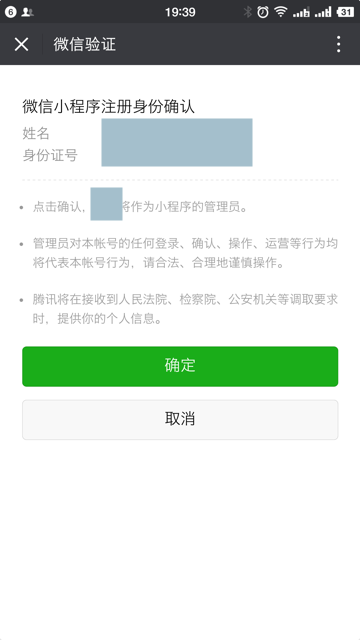Tap the alarm clock status icon

[x=263, y=12]
